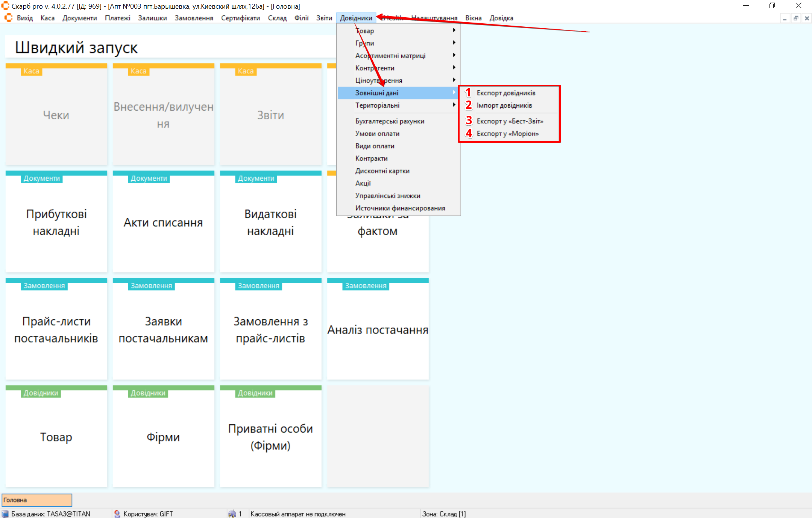Expand the Ціноутворення submenu
This screenshot has height=518, width=812.
(399, 80)
